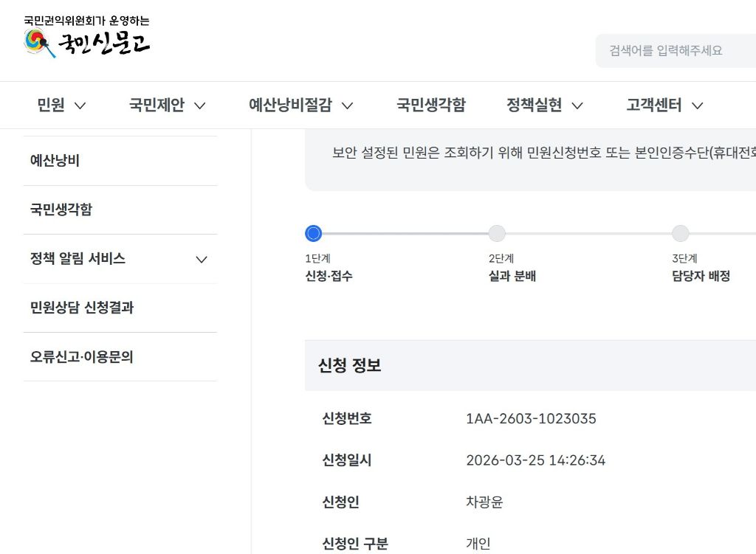Image resolution: width=756 pixels, height=554 pixels.
Task: Click the search input field
Action: (676, 51)
